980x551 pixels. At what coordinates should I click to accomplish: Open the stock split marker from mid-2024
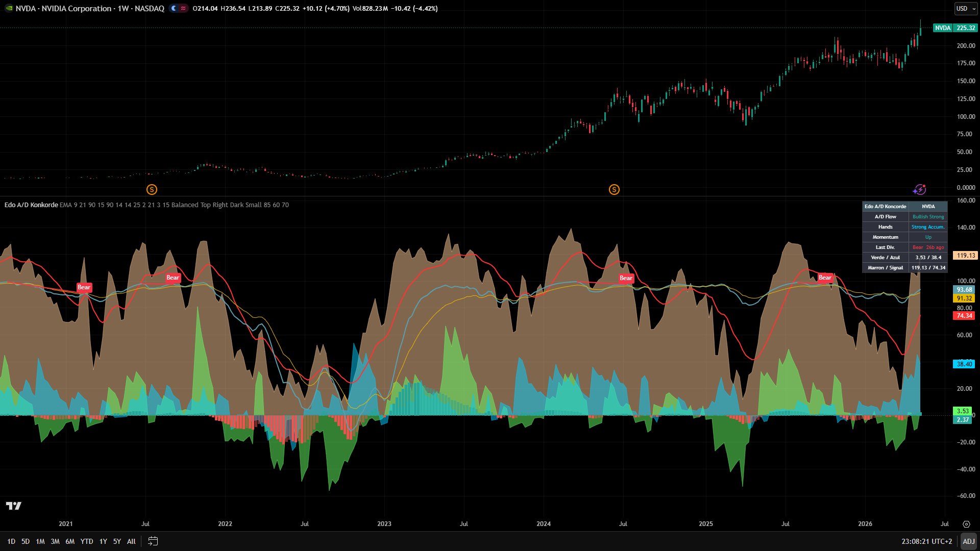point(614,190)
